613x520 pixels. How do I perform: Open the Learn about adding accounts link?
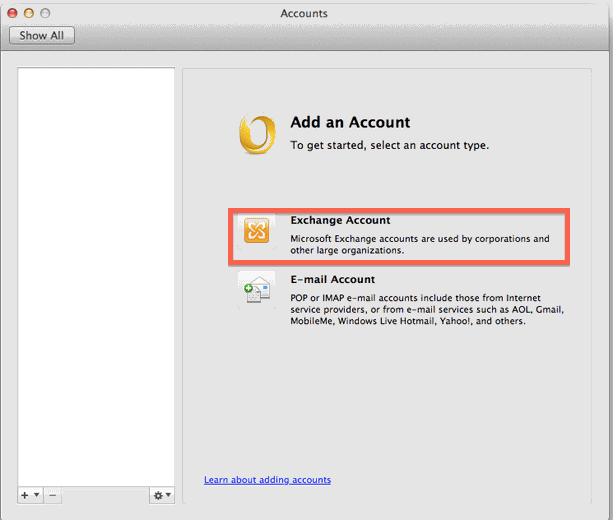point(267,480)
